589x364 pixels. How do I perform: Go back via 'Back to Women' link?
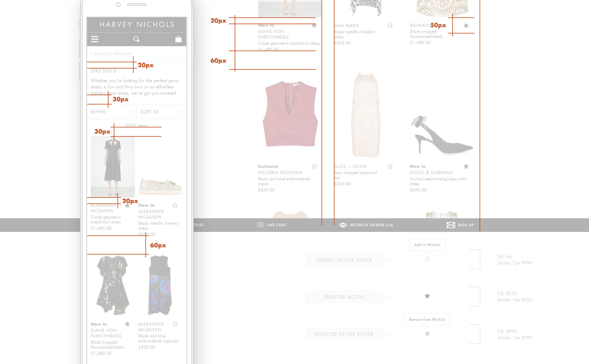(x=111, y=54)
